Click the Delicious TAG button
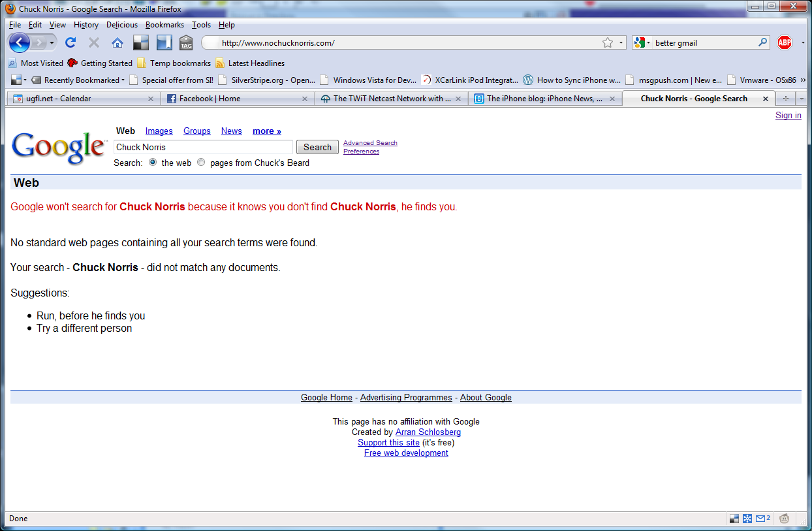 point(186,43)
